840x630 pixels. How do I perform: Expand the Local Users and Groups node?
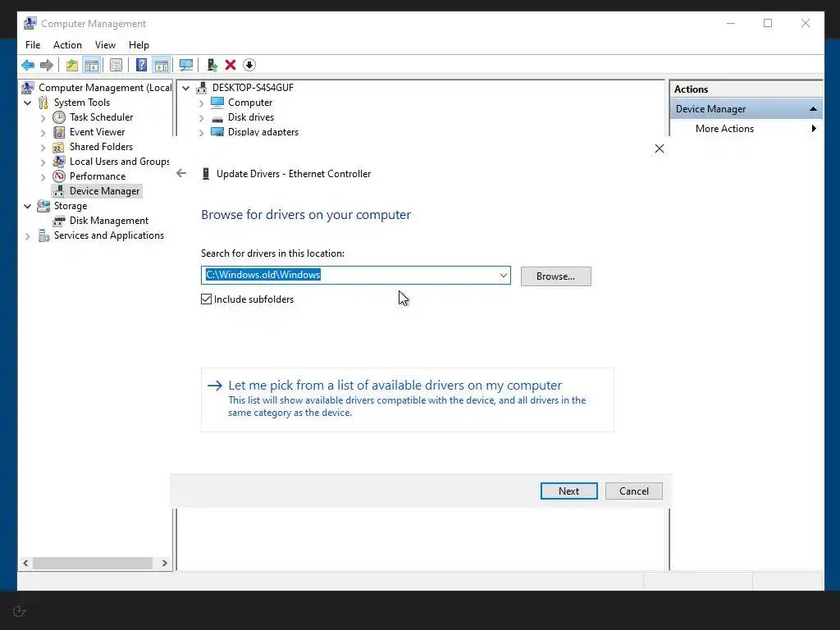tap(43, 162)
